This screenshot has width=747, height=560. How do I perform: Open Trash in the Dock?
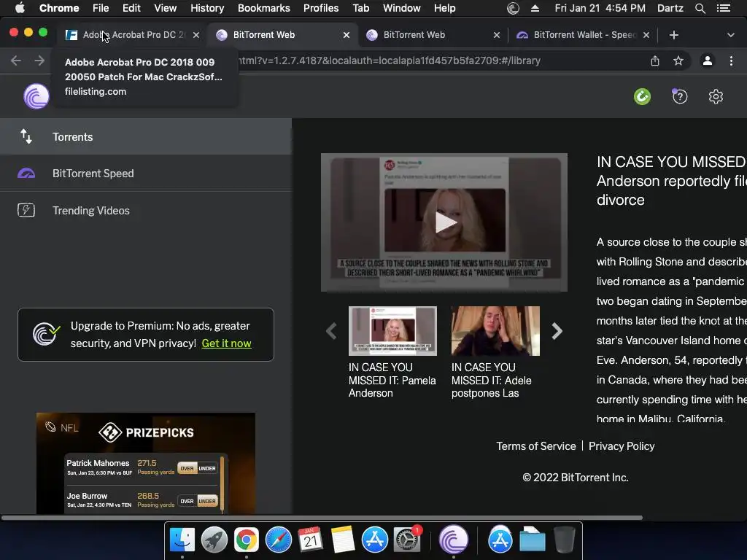[x=565, y=540]
